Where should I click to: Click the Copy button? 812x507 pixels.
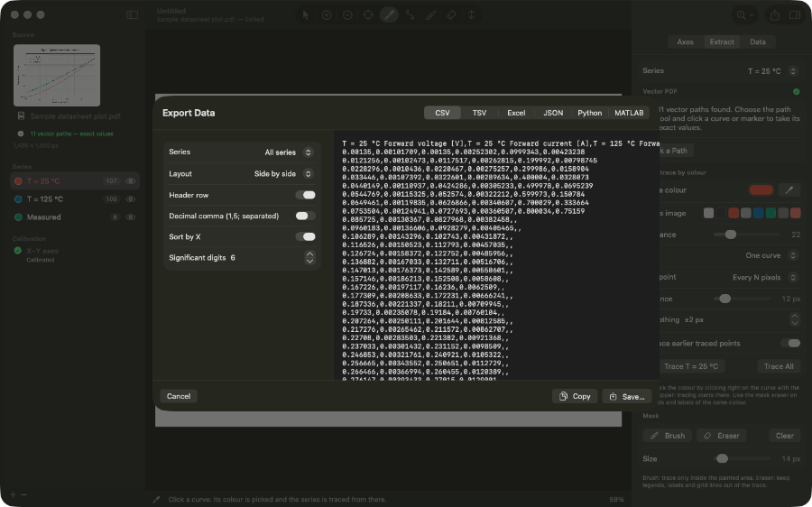[x=575, y=396]
